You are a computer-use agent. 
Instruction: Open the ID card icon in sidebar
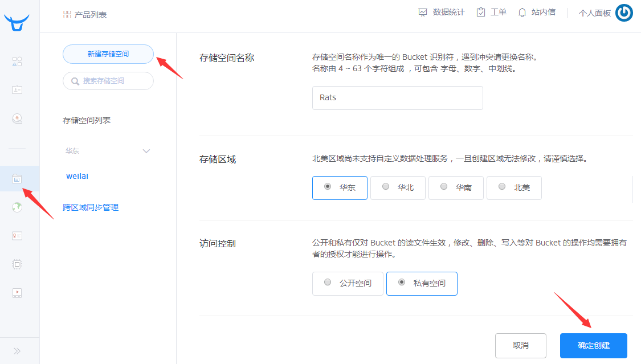click(x=17, y=90)
